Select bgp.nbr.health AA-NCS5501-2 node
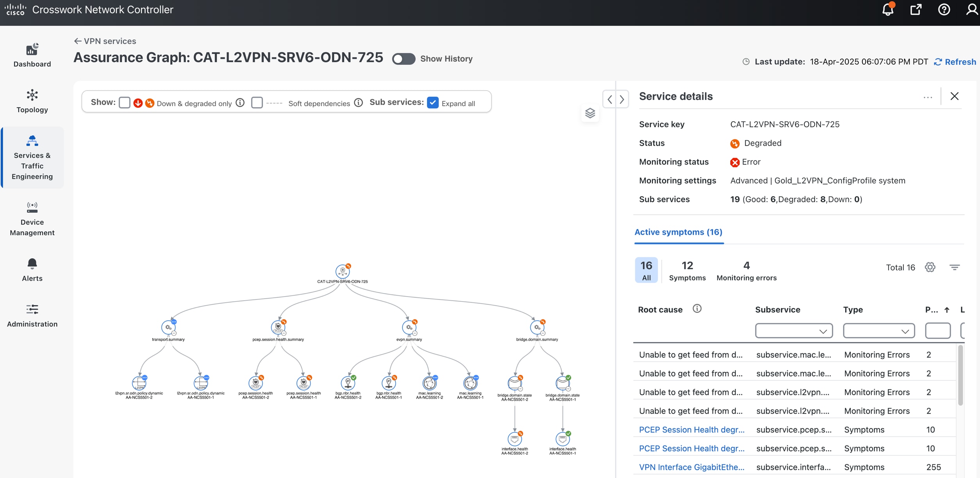Image resolution: width=980 pixels, height=478 pixels. (x=348, y=383)
